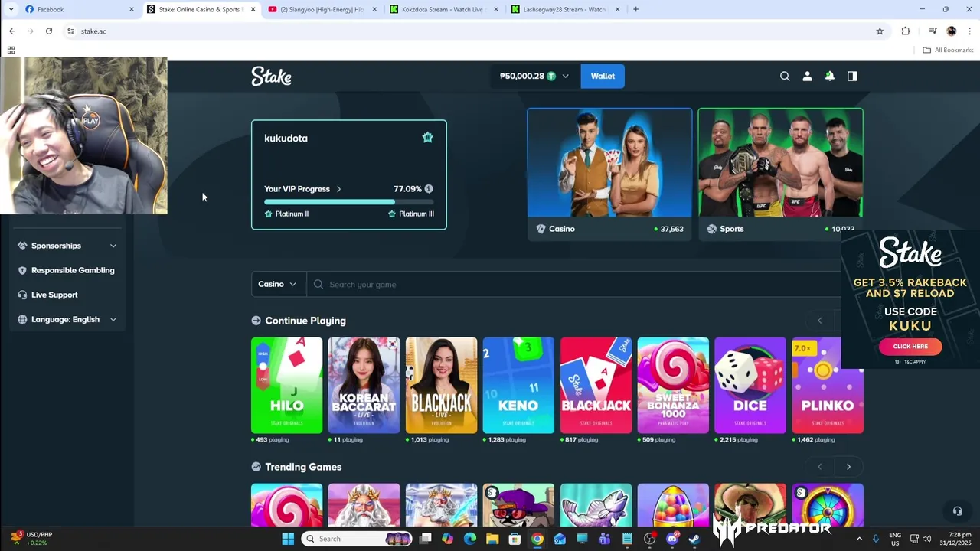This screenshot has width=980, height=551.
Task: Open the Chrome media control icon
Action: pos(933,31)
